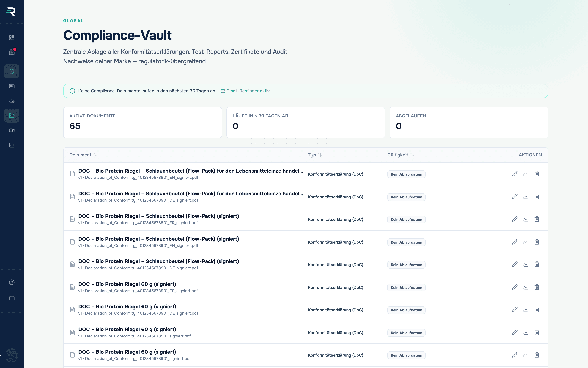Edit Lebensmitteleinzelhandel document with DE_signiert.pdf file

pos(515,197)
